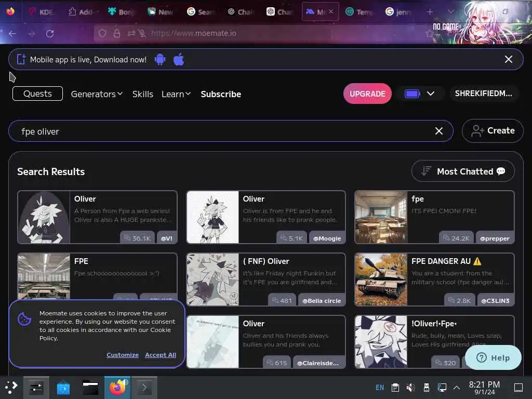
Task: Open the Quests page
Action: point(37,94)
